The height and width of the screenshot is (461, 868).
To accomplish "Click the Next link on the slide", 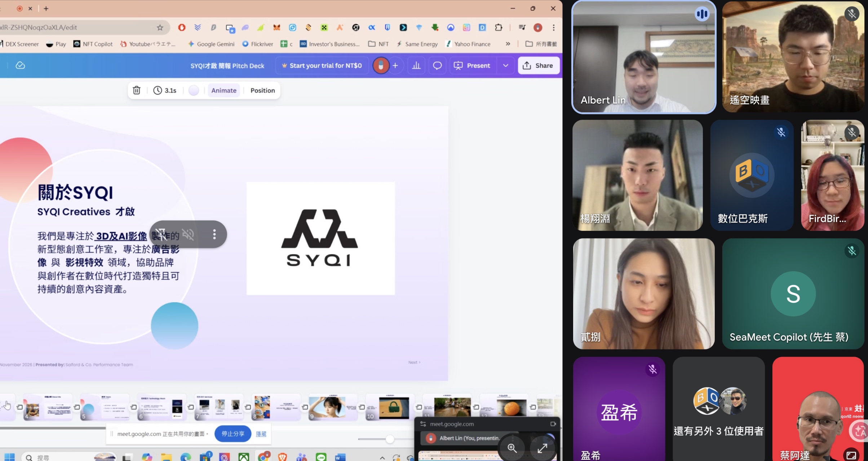I will pos(414,362).
